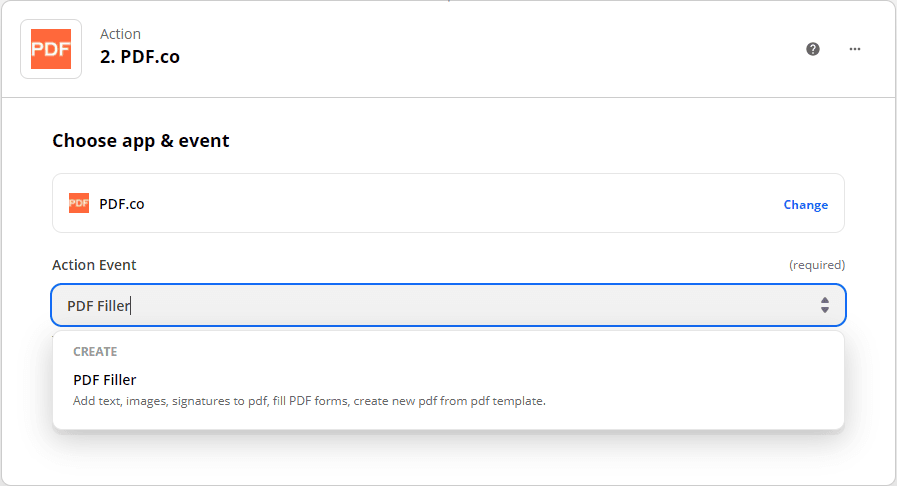
Task: Expand the Action Event dropdown arrows
Action: pyautogui.click(x=824, y=305)
